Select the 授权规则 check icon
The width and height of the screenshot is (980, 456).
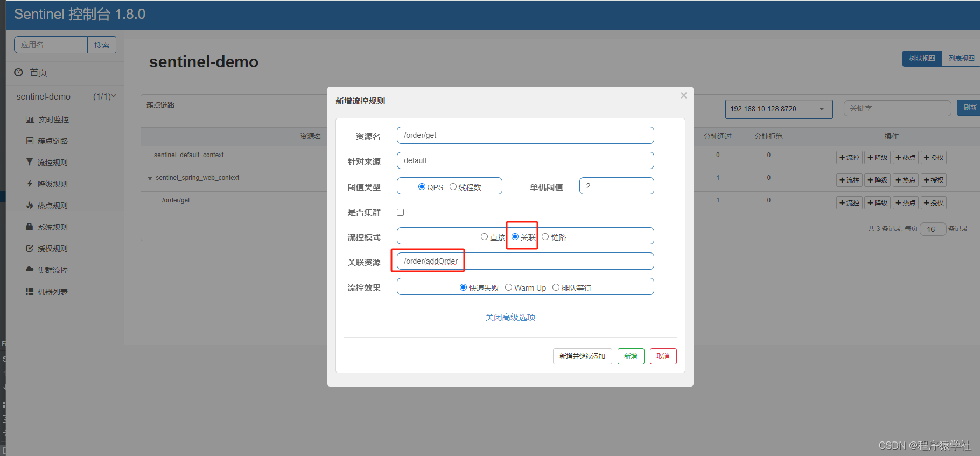point(30,248)
